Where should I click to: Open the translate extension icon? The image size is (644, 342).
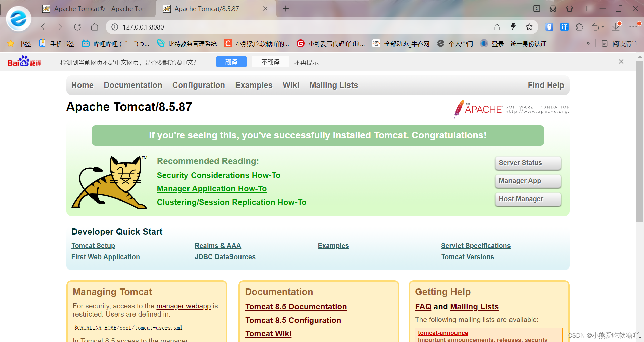[565, 27]
